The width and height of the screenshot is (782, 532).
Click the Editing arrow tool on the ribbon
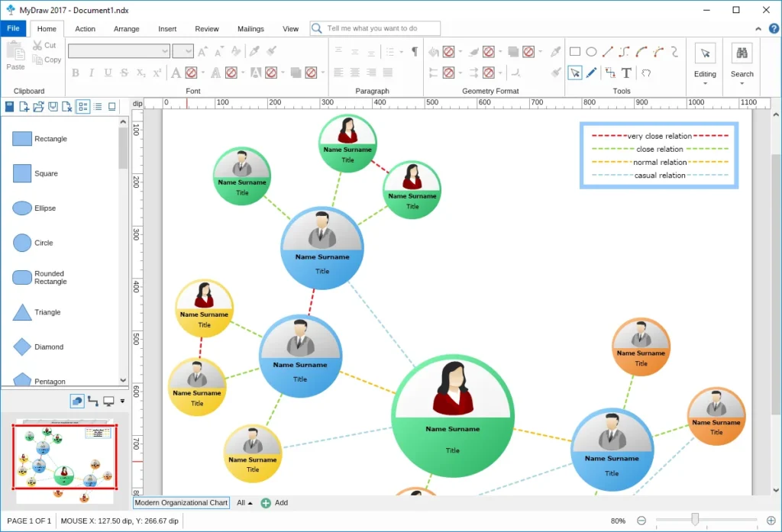click(705, 53)
